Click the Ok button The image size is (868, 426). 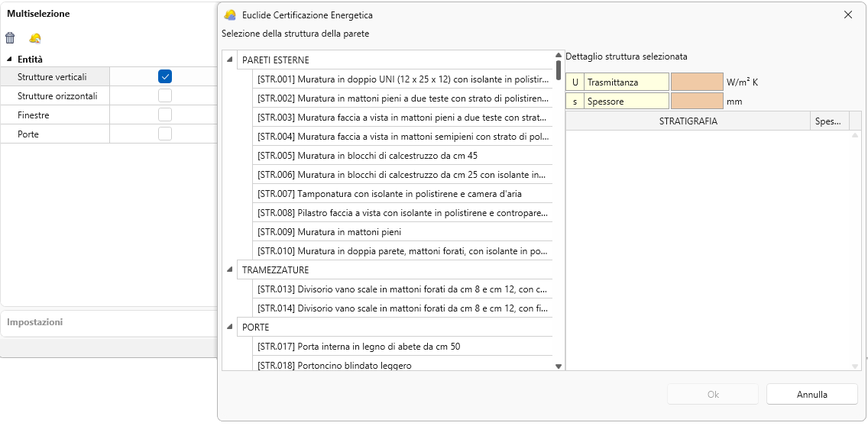pyautogui.click(x=713, y=395)
